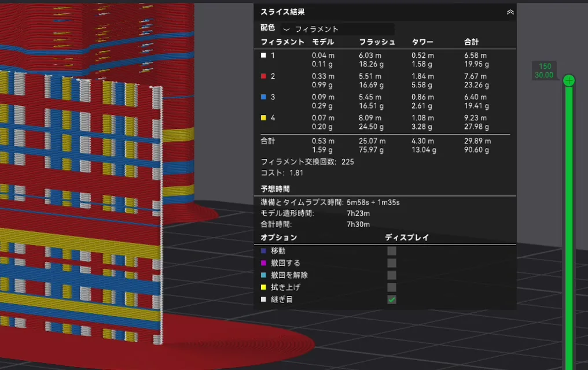Click the cyan 撤回を解除 color square
This screenshot has height=370, width=588.
(264, 275)
